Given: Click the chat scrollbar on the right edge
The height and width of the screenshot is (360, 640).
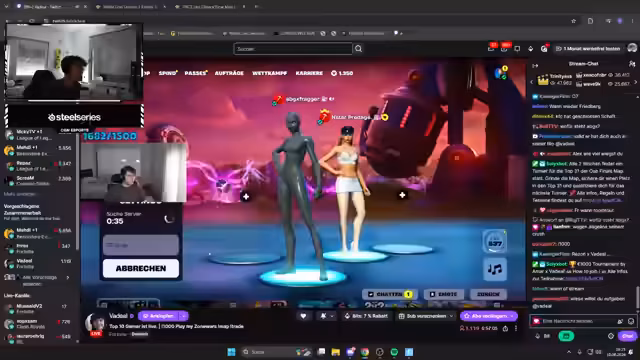Looking at the screenshot, I should [637, 298].
